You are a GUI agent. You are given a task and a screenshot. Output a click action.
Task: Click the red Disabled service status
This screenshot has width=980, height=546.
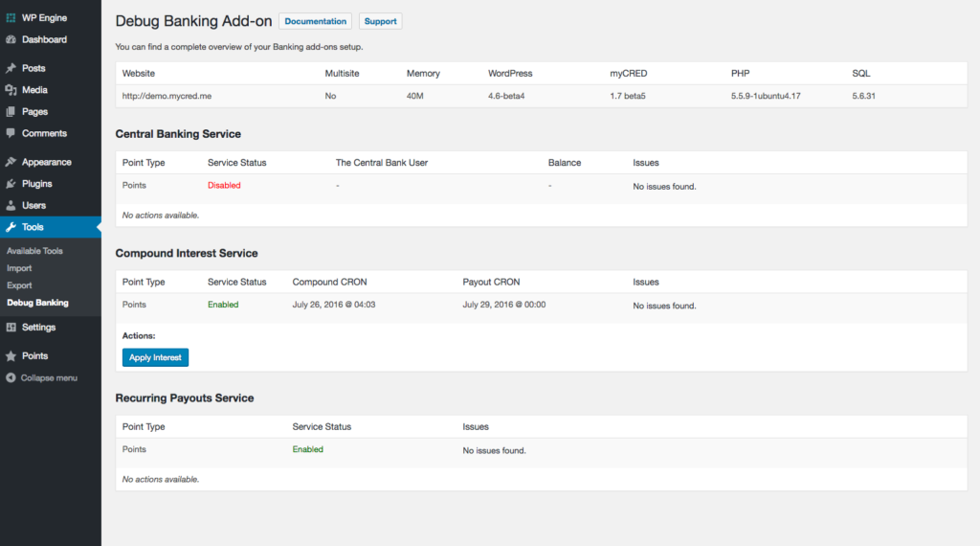[224, 185]
